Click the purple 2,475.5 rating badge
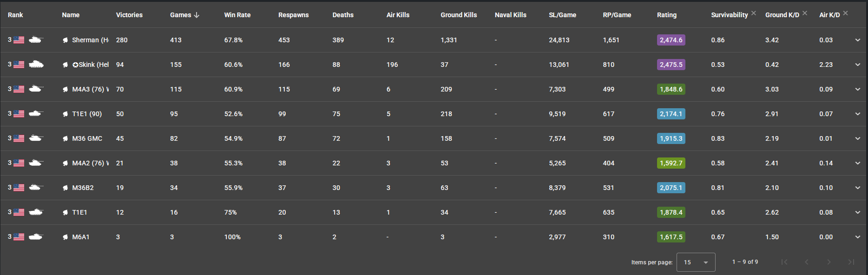Screen dimensions: 868x275 671,65
